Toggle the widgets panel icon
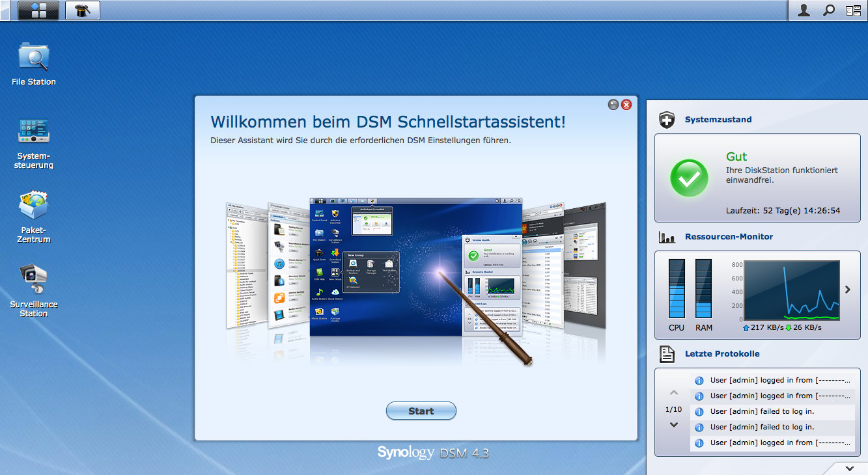The height and width of the screenshot is (475, 868). (x=853, y=10)
